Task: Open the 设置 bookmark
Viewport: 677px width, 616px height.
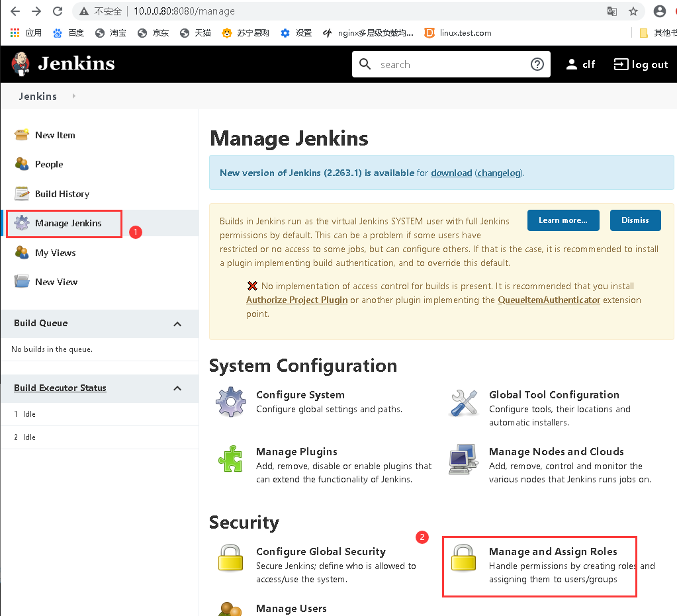Action: (x=296, y=33)
